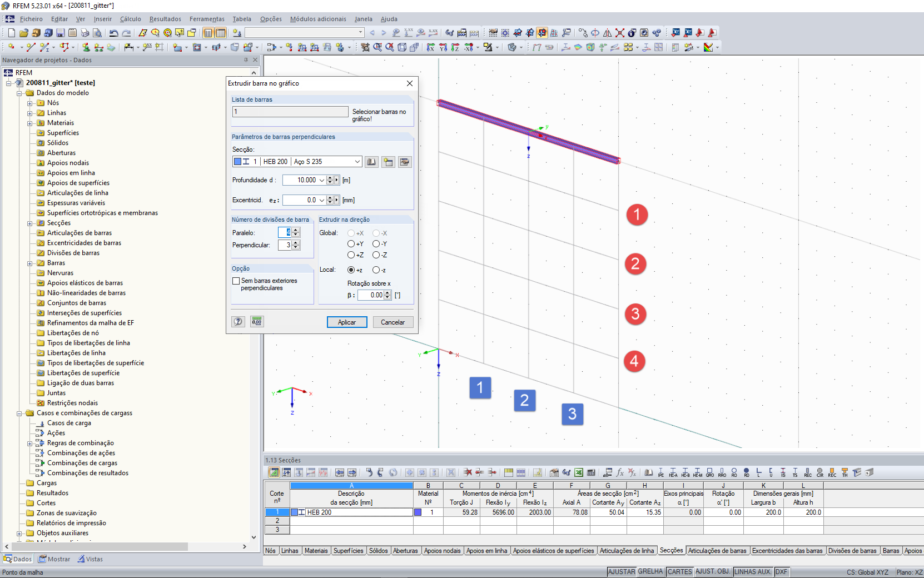The width and height of the screenshot is (924, 578).
Task: Select view in X direction icon
Action: (x=431, y=47)
